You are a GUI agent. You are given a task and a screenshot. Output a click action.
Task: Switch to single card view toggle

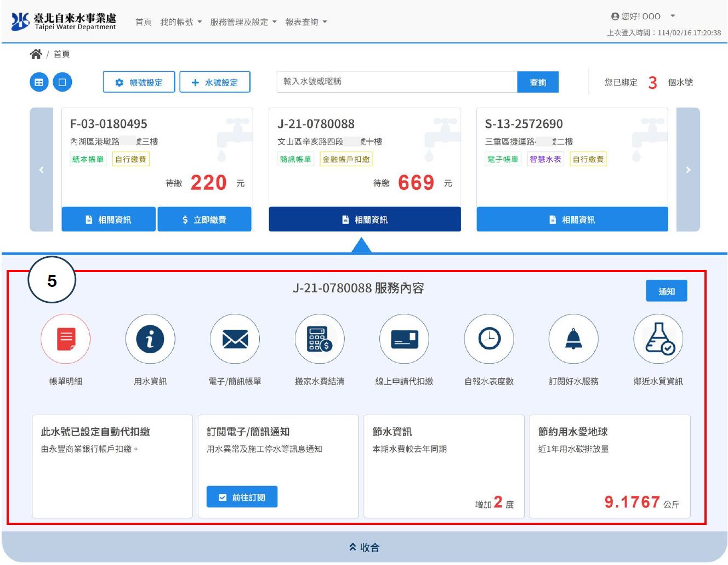click(x=62, y=82)
